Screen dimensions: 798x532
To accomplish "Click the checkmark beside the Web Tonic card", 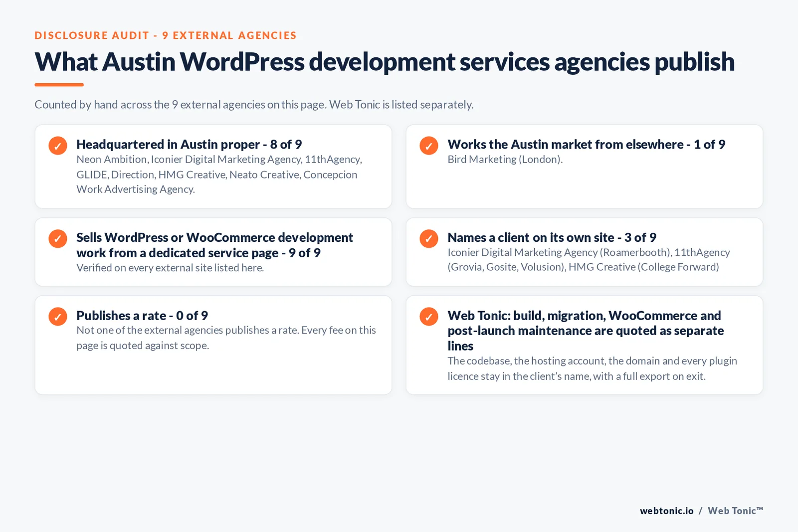I will [x=429, y=317].
